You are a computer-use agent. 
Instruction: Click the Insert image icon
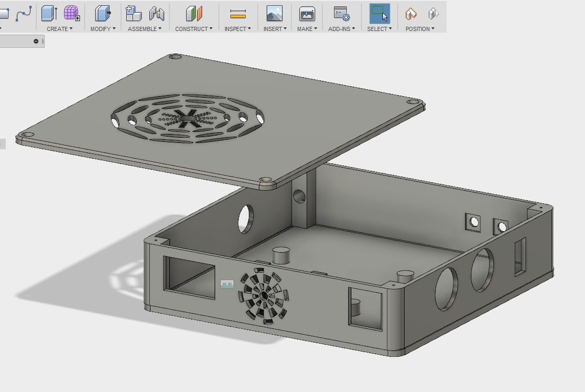click(x=274, y=14)
